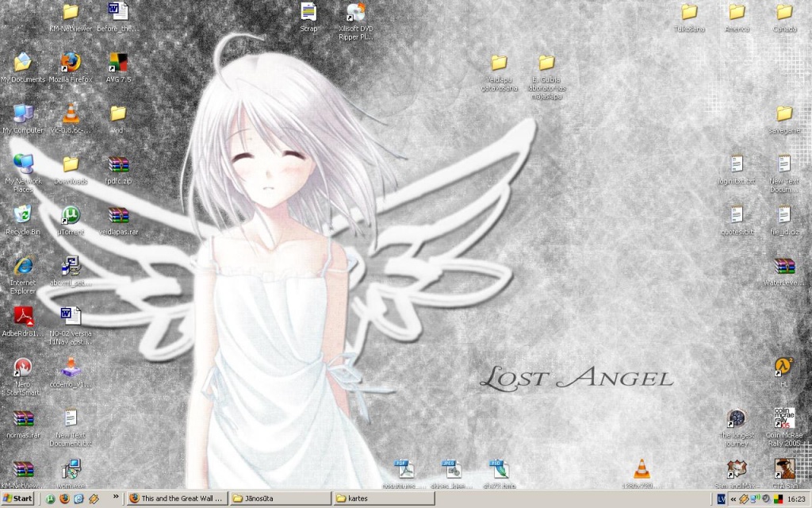Select the Xilisoft DVD Ripper shortcut
The height and width of the screenshot is (508, 812).
[356, 21]
